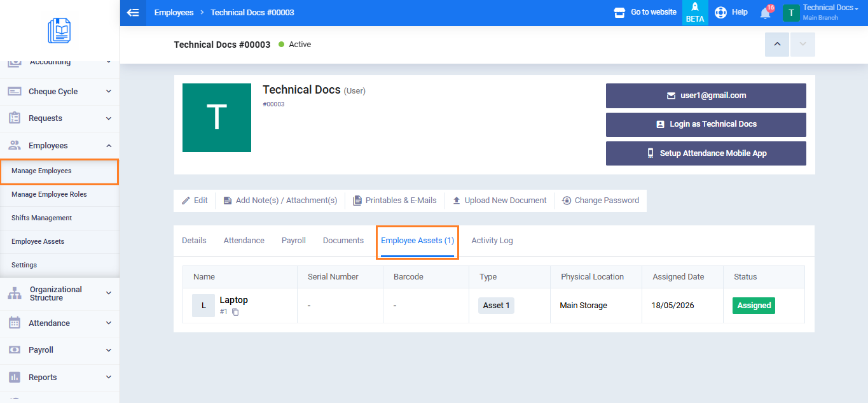Click the Go to website store icon
Image resolution: width=868 pixels, height=403 pixels.
coord(619,12)
